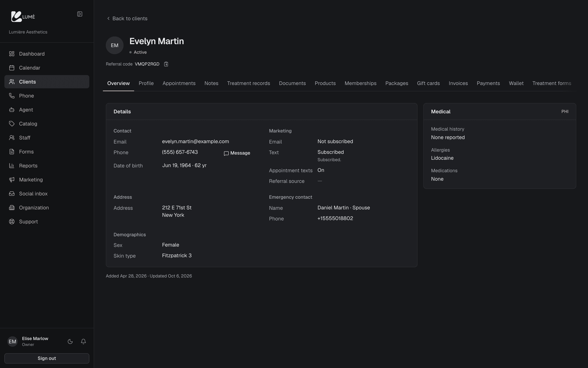Open the Agent robot icon
This screenshot has width=588, height=368.
tap(12, 110)
